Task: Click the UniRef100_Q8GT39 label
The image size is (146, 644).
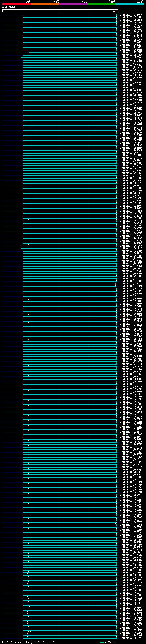Action: [x=131, y=95]
